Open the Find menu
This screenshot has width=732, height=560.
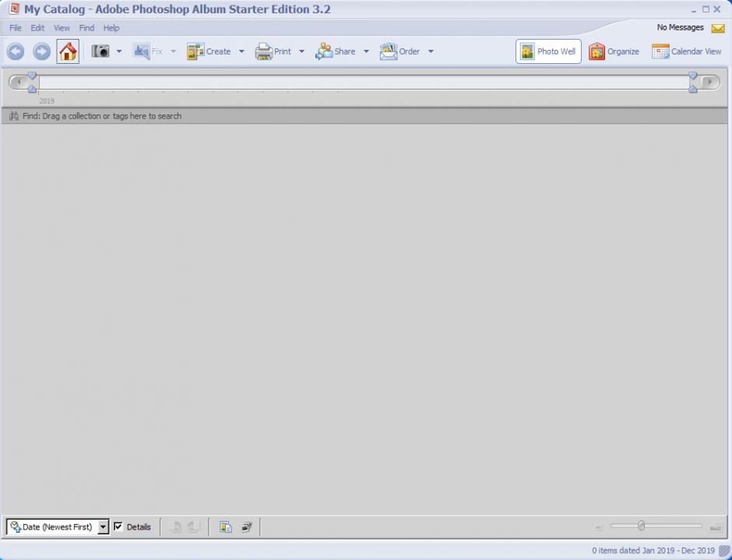coord(86,28)
